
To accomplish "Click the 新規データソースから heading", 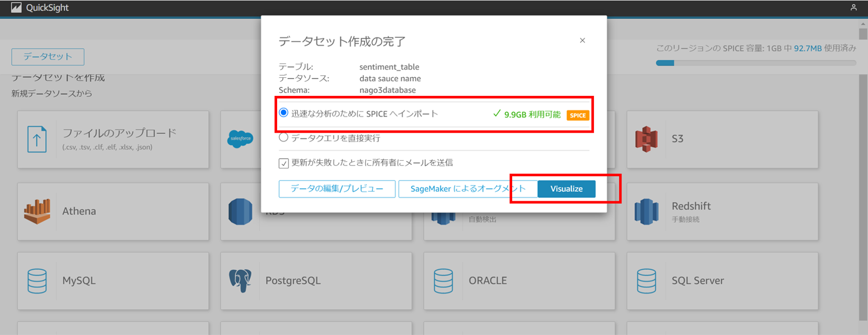I will [52, 93].
